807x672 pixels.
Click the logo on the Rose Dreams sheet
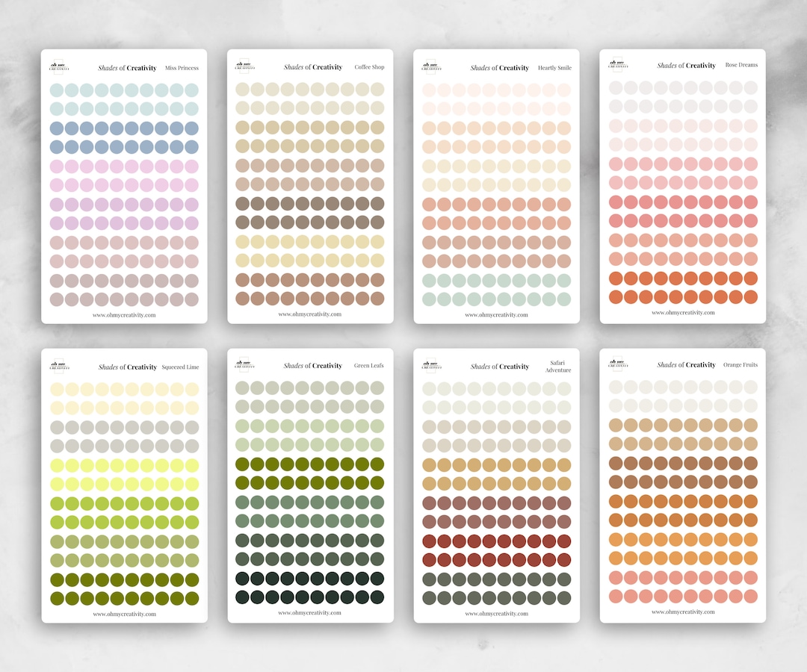pyautogui.click(x=618, y=64)
